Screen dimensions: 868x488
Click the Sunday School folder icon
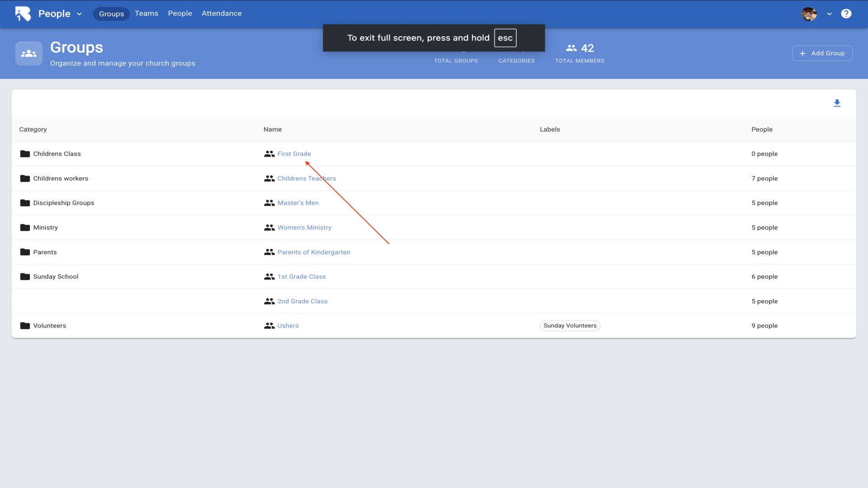[25, 277]
